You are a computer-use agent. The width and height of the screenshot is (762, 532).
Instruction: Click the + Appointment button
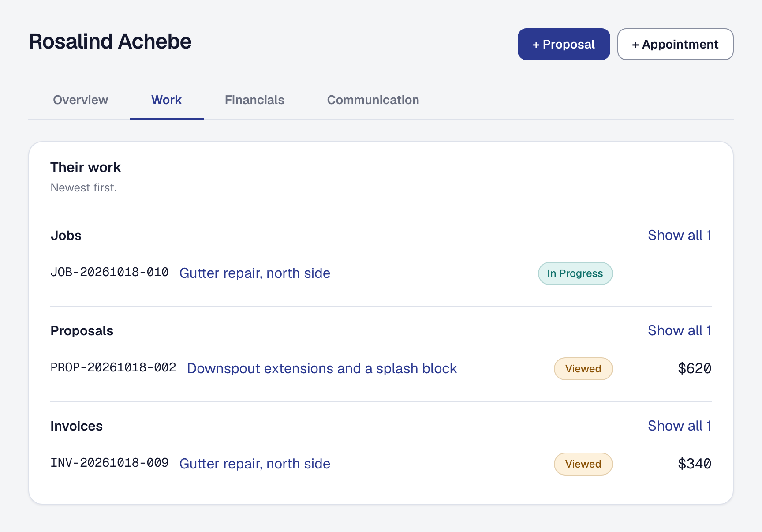click(675, 44)
